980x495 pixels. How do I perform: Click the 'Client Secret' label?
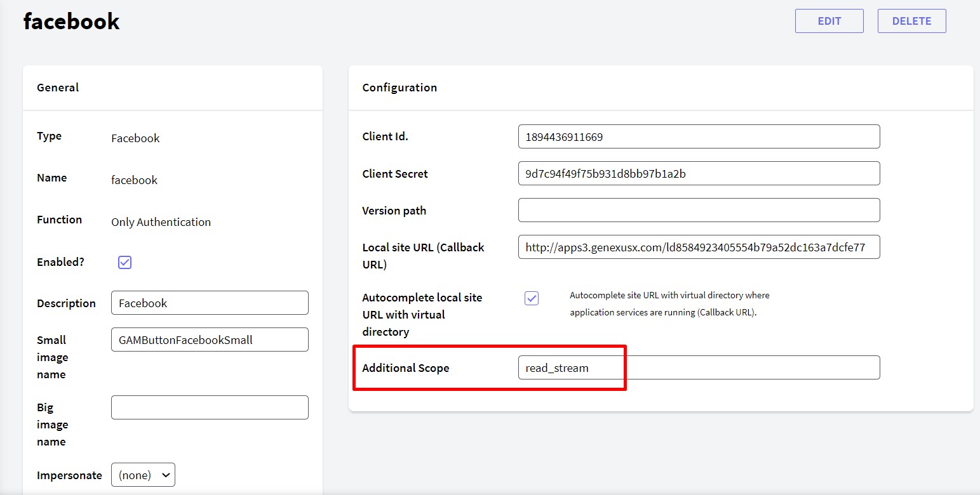tap(395, 174)
